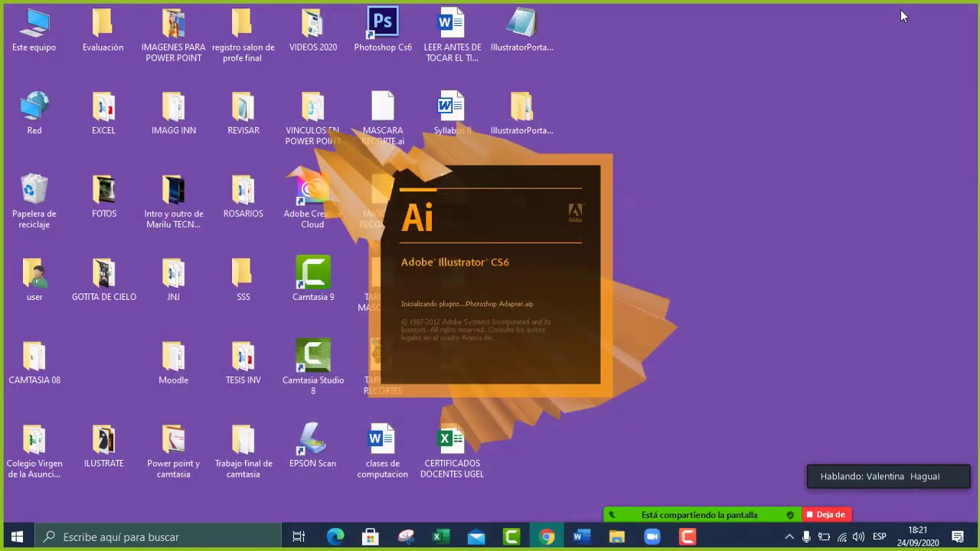Select the ROSARIOS folder
Viewport: 980px width, 551px height.
(x=243, y=197)
